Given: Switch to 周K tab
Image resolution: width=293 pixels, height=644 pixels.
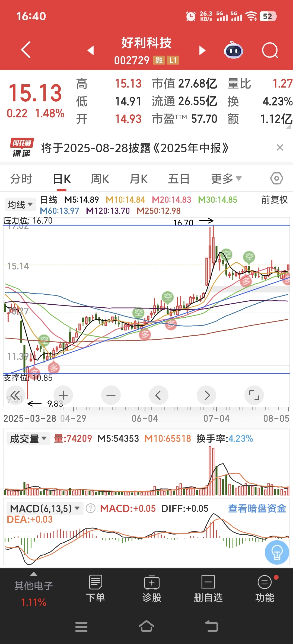Looking at the screenshot, I should pos(100,179).
